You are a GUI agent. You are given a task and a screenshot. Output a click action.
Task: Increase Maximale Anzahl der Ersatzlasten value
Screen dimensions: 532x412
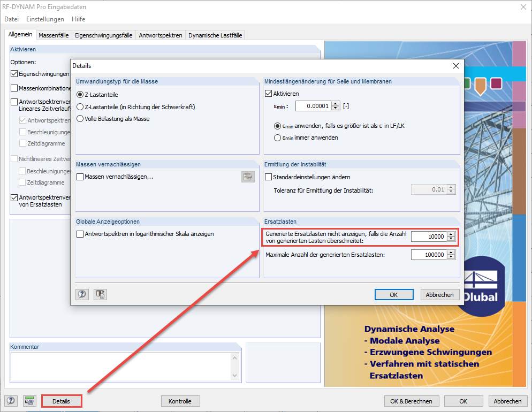[x=451, y=253]
